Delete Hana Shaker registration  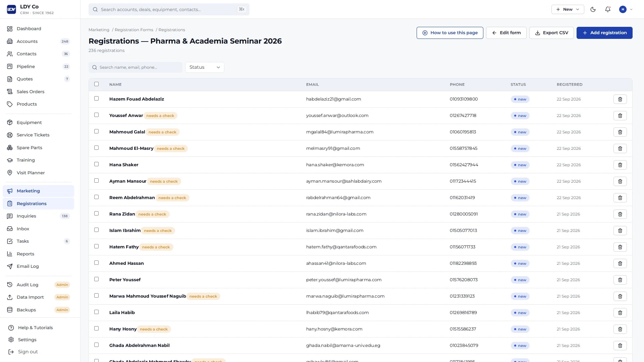click(x=620, y=165)
